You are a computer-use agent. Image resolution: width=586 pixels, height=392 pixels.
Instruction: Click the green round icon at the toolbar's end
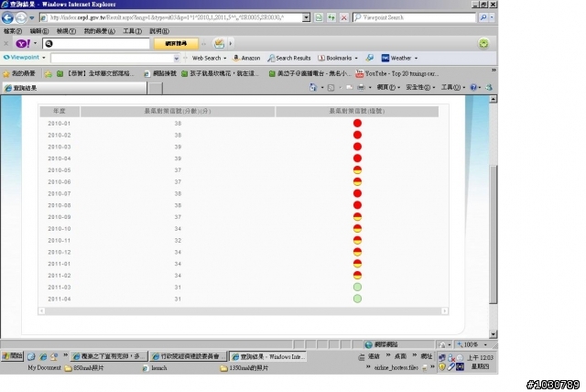point(483,44)
